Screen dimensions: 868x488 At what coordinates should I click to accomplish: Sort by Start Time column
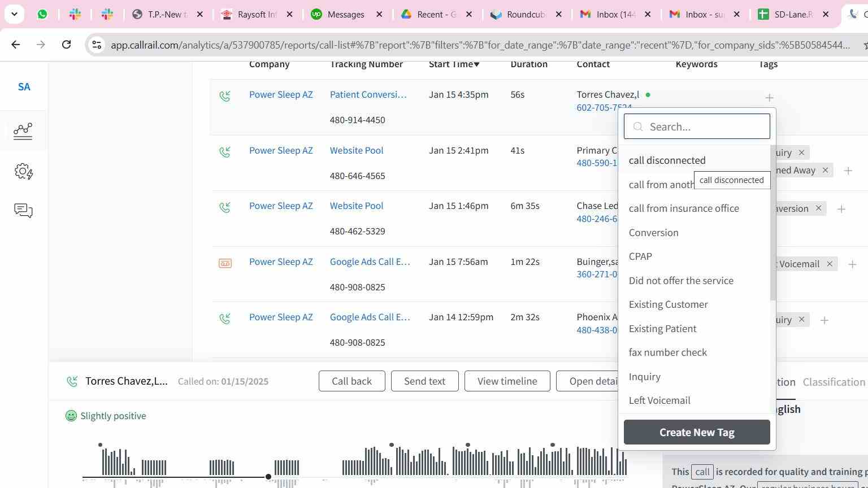pyautogui.click(x=454, y=64)
